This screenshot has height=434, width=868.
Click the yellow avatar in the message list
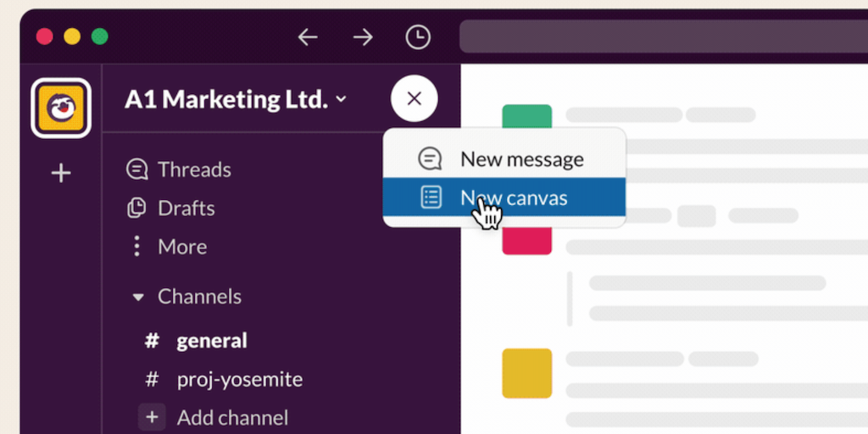tap(527, 373)
